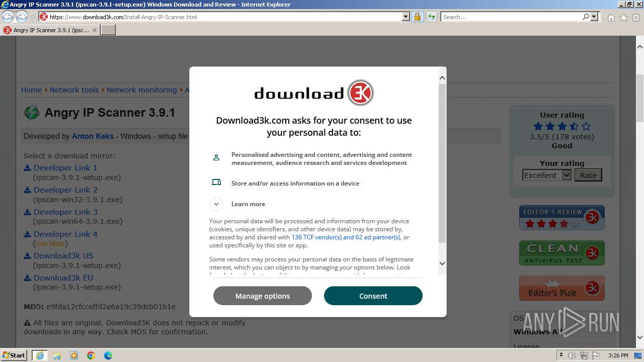Open File Explorer from taskbar
This screenshot has width=644, height=362.
tap(57, 355)
